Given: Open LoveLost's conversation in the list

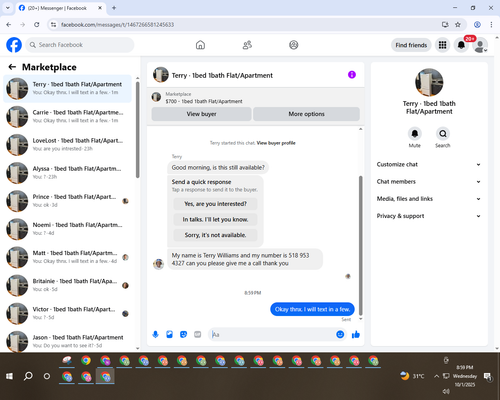Looking at the screenshot, I should click(x=67, y=145).
